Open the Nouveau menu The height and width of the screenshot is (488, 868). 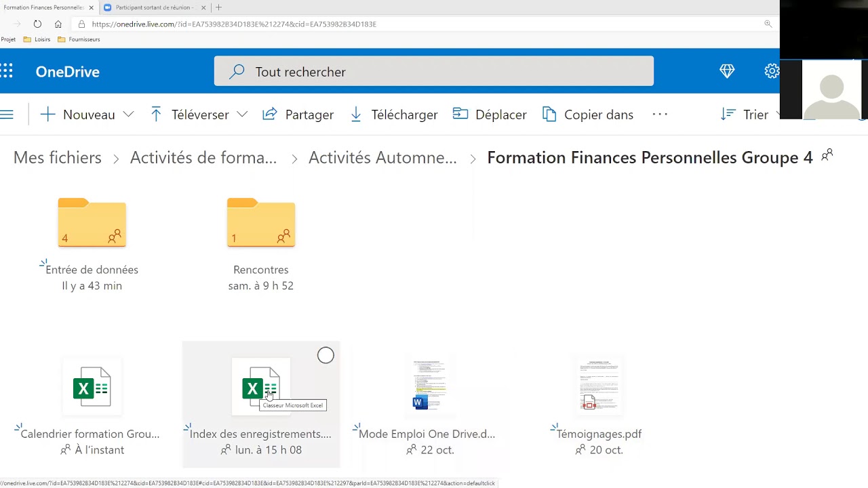pyautogui.click(x=87, y=115)
